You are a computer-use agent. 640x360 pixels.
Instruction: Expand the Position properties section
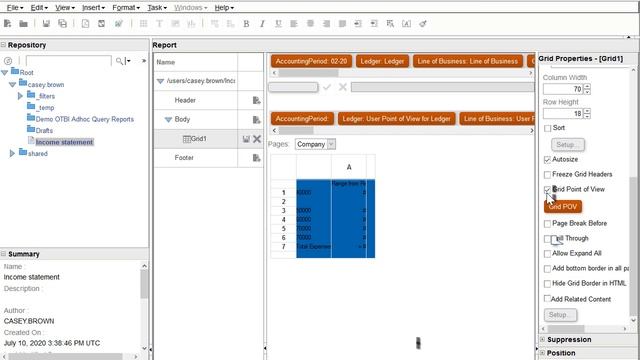542,353
